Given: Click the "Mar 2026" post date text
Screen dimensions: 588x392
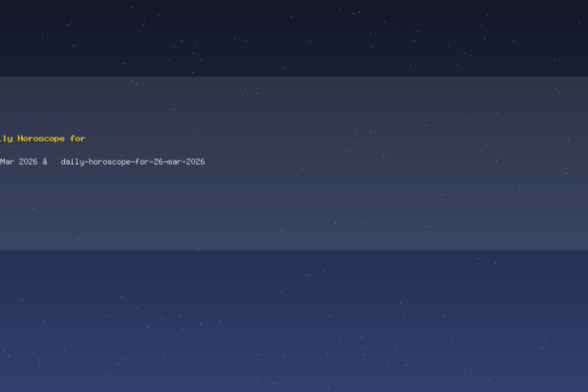Looking at the screenshot, I should (x=19, y=162).
